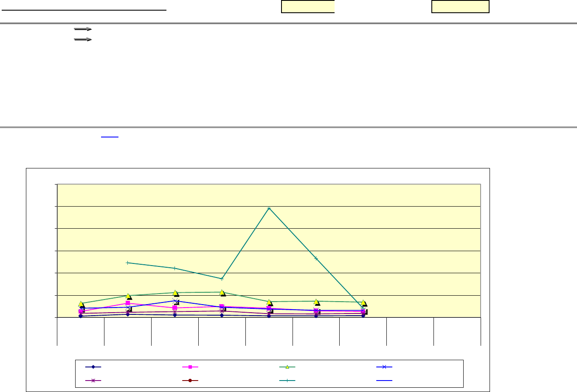Screen dimensions: 577x392
Task: Click the lower gray arrow icon
Action: tap(83, 39)
